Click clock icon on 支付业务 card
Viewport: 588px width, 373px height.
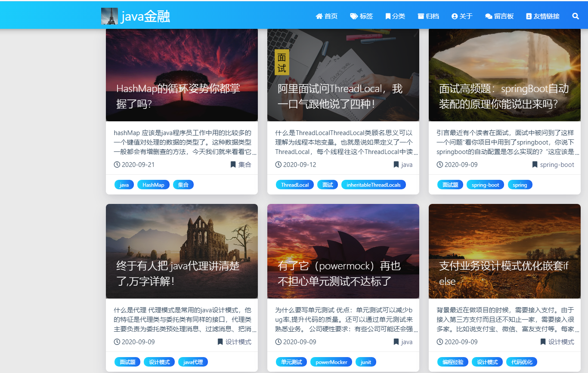440,342
